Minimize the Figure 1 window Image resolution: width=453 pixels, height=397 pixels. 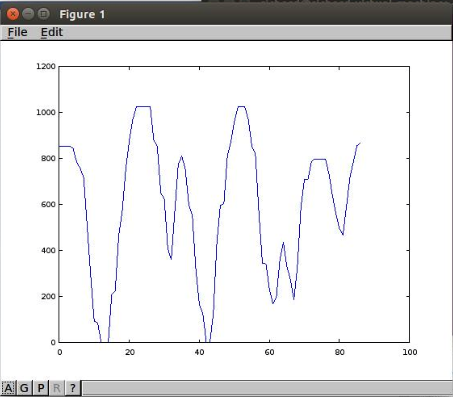coord(28,14)
